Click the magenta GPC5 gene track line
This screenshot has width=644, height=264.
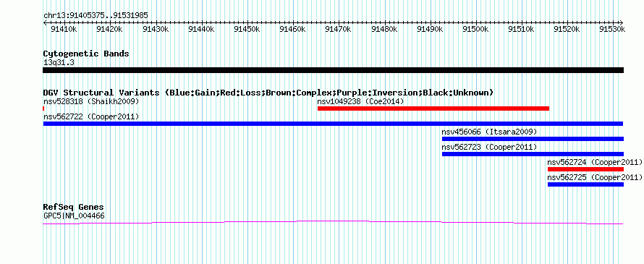[333, 222]
